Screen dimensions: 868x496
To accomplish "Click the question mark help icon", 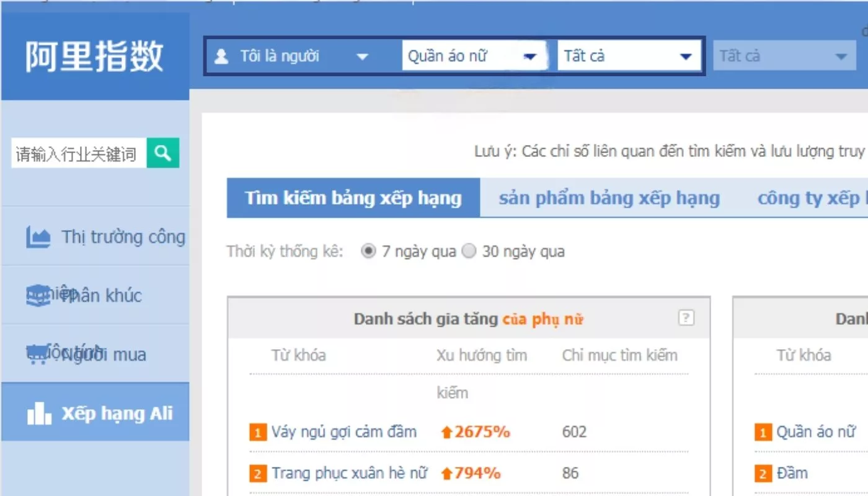I will point(686,318).
